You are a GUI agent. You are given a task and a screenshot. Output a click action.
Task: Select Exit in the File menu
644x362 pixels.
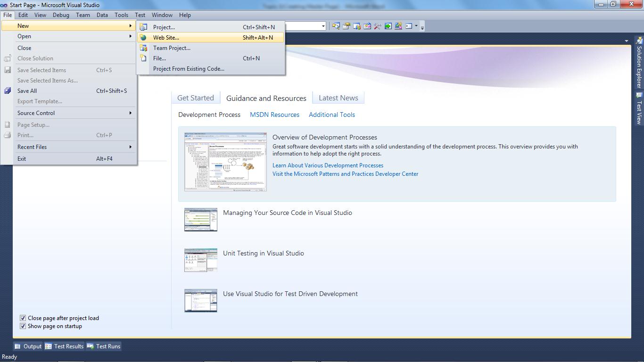point(69,159)
